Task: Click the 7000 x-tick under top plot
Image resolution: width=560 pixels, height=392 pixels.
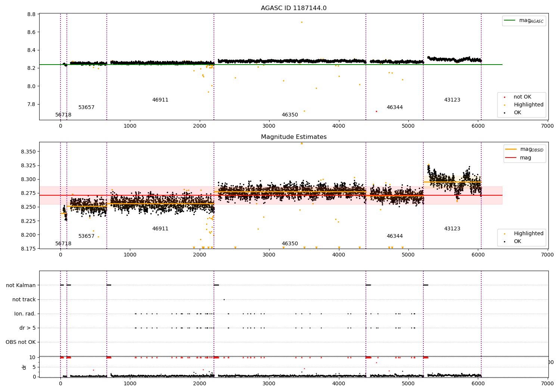Action: 548,126
